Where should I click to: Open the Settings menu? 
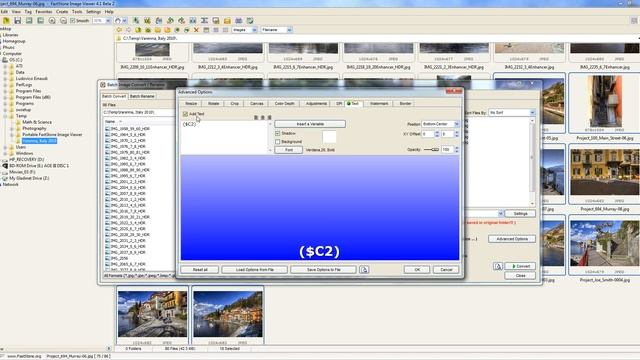(x=93, y=12)
